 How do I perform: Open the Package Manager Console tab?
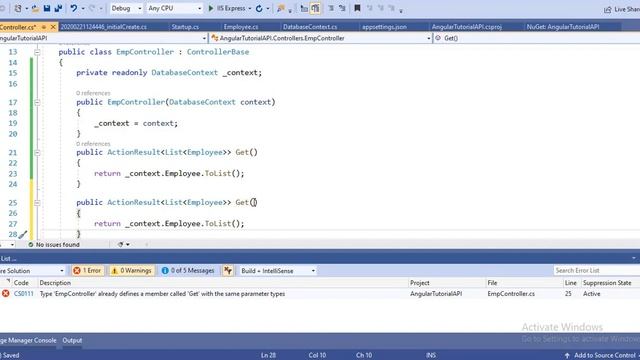(29, 340)
